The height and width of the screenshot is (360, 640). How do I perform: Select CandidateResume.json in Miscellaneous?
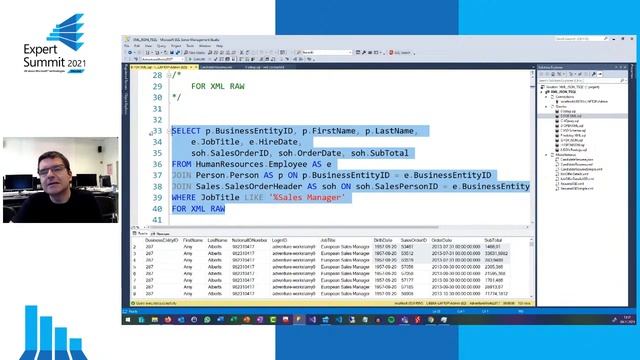coord(576,159)
